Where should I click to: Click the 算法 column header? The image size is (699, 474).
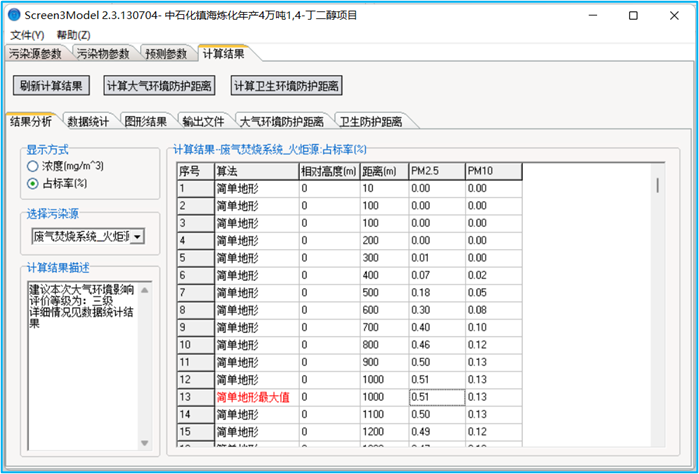tap(256, 171)
